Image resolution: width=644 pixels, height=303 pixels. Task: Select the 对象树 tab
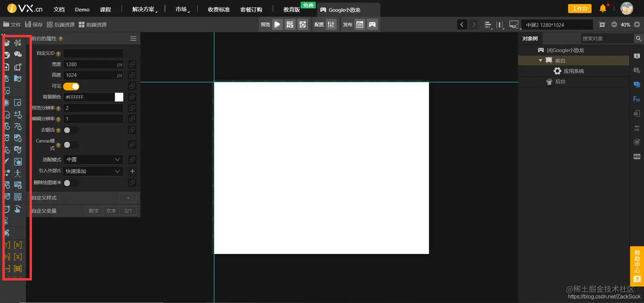(x=530, y=38)
